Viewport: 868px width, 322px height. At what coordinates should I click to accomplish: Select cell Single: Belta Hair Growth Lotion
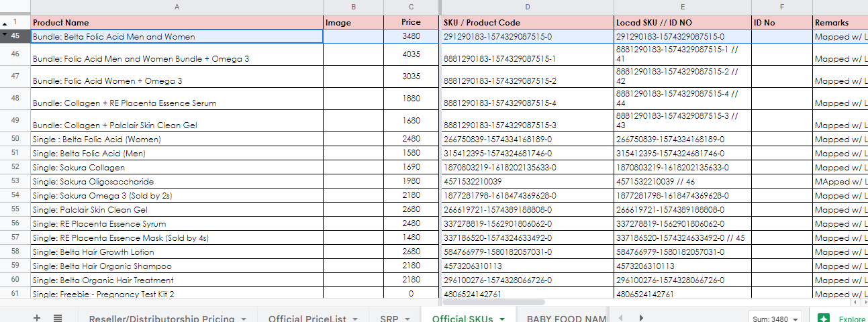177,252
